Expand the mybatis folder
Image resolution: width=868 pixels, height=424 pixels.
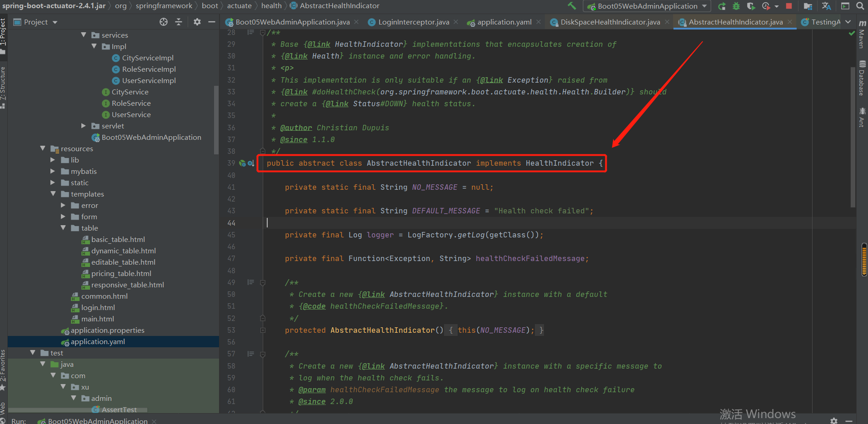click(53, 171)
